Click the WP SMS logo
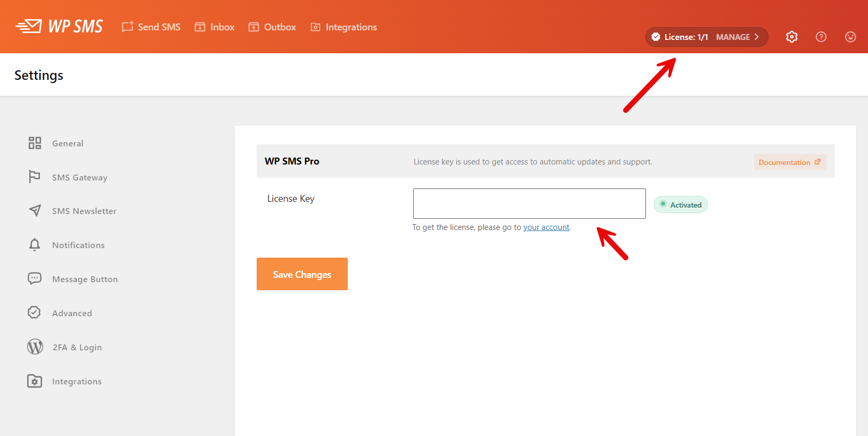Screen dimensions: 868x436 (x=59, y=26)
